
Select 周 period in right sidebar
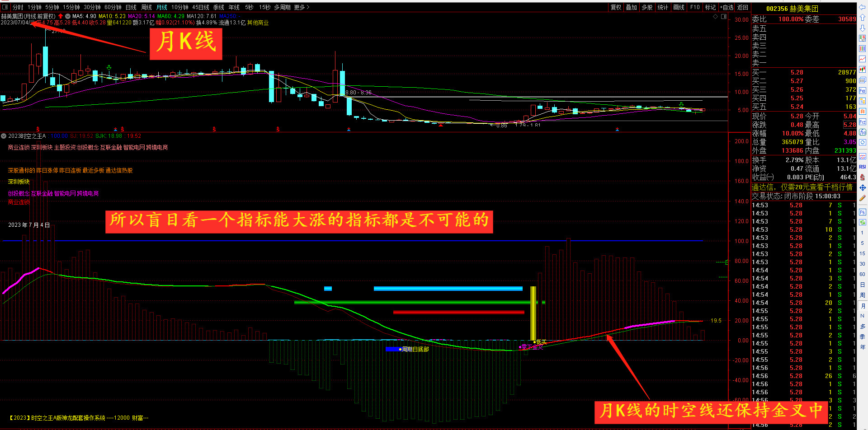[863, 295]
